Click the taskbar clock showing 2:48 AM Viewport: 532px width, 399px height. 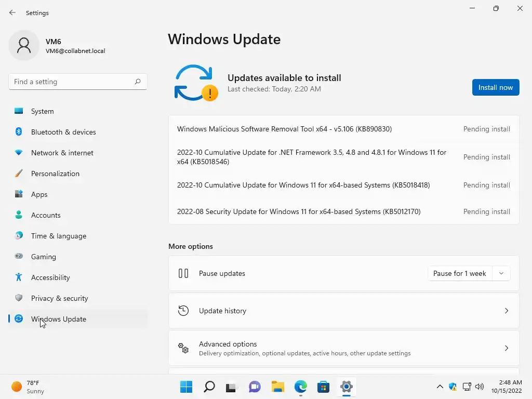tap(507, 387)
